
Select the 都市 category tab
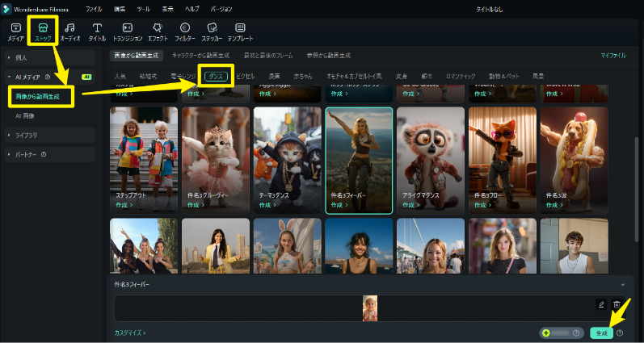pyautogui.click(x=427, y=77)
